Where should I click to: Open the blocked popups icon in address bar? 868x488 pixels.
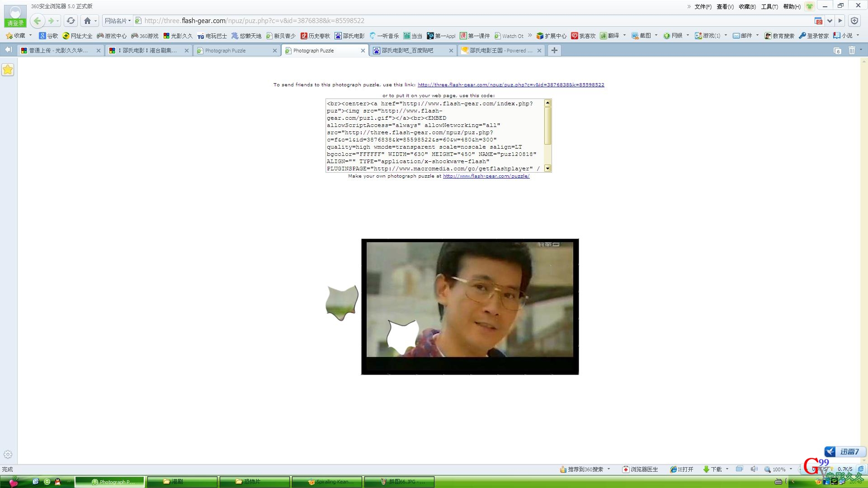tap(818, 21)
